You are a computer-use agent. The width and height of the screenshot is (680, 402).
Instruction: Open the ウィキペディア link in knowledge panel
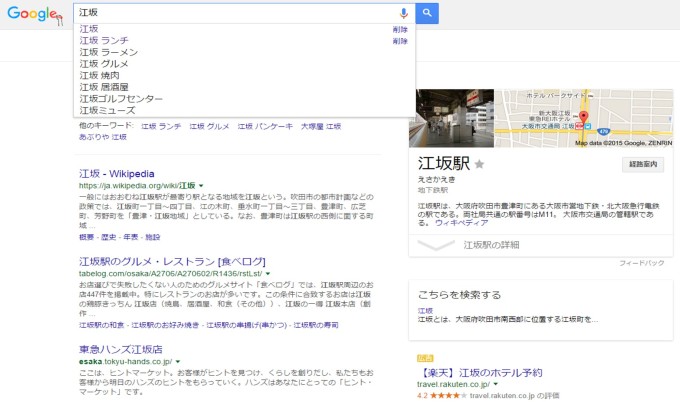461,223
